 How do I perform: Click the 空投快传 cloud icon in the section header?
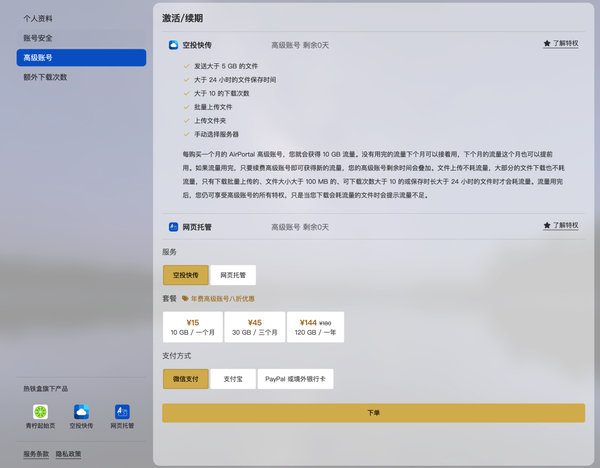pos(173,45)
